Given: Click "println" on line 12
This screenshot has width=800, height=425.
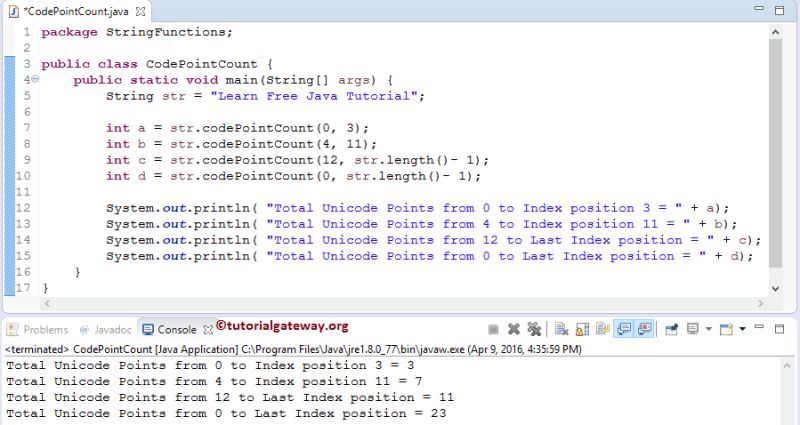Looking at the screenshot, I should click(x=221, y=208).
